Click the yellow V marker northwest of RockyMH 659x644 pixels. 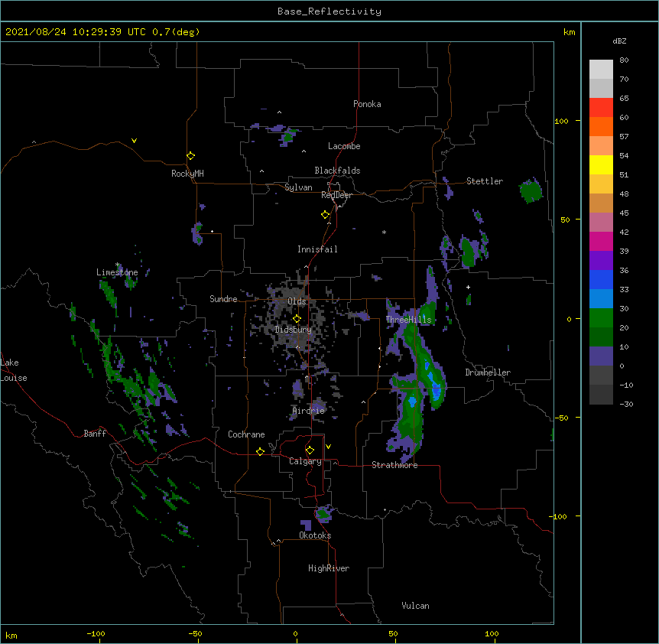click(134, 141)
